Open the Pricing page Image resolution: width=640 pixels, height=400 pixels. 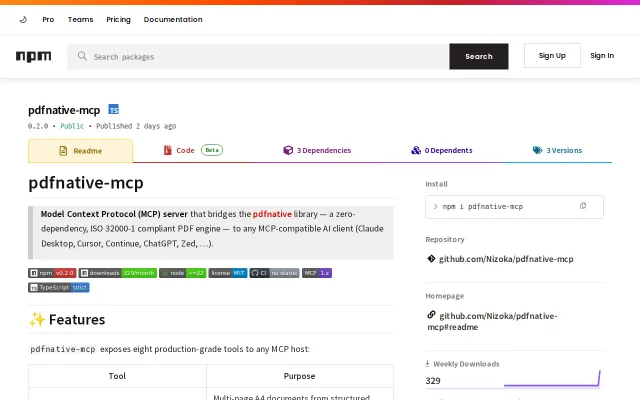point(118,19)
